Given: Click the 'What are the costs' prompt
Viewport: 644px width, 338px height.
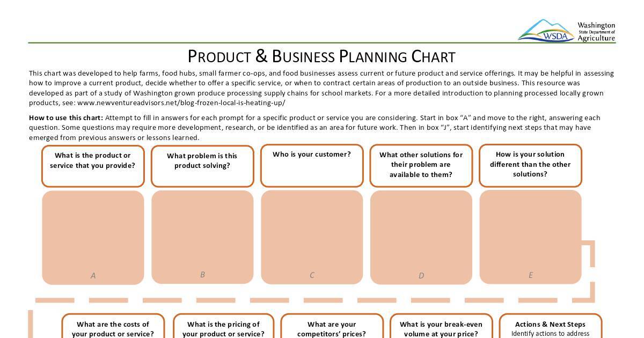Looking at the screenshot, I should [113, 326].
